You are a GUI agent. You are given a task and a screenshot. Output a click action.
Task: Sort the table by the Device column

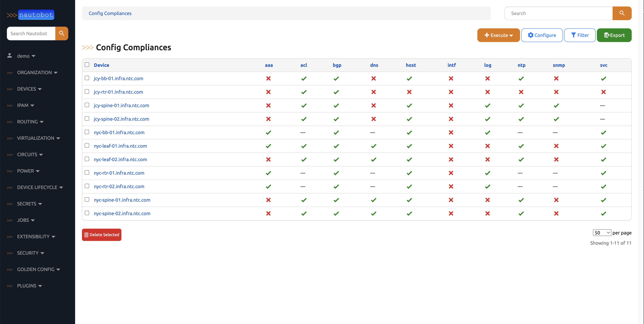click(101, 65)
